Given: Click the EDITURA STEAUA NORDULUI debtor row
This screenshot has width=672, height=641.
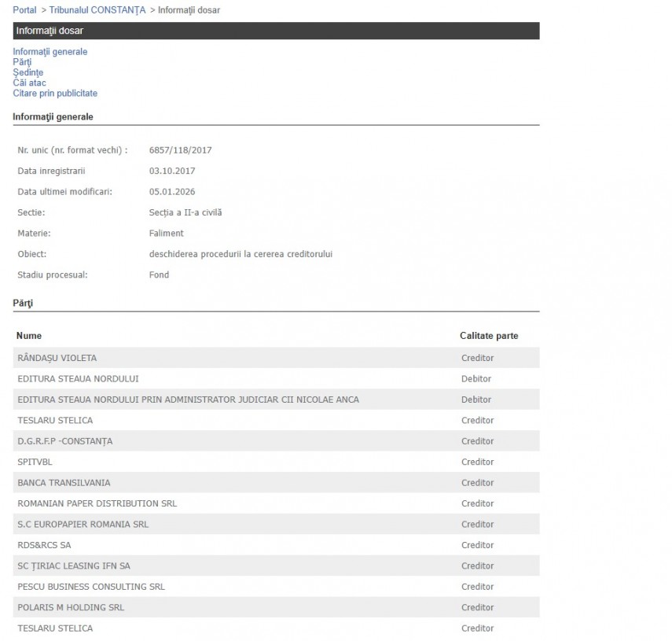Looking at the screenshot, I should 67,379.
